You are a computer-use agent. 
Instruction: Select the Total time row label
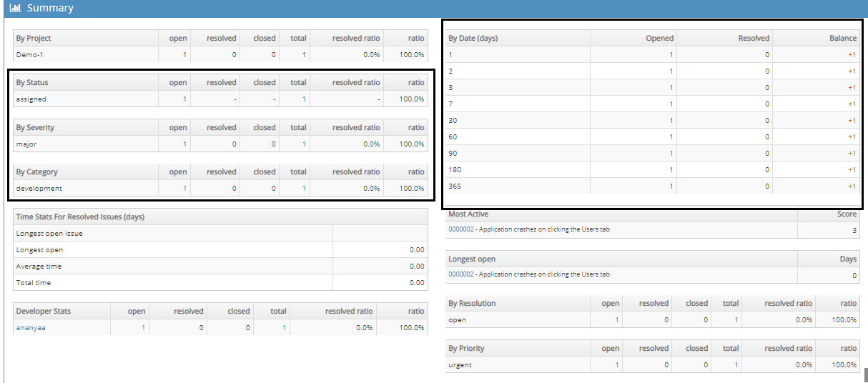[34, 282]
